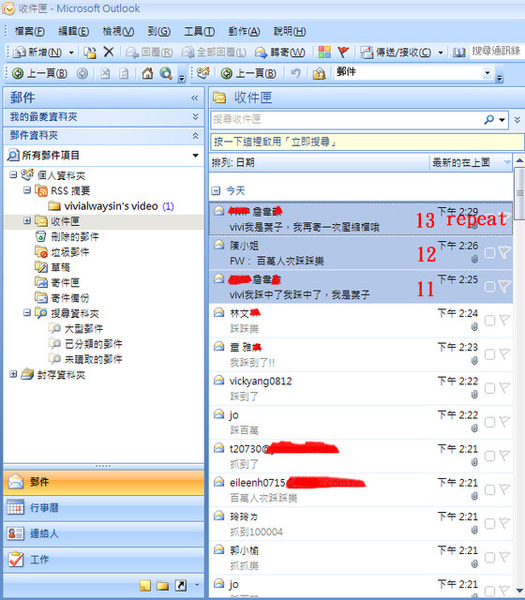Open the 說明(H) menu
The height and width of the screenshot is (600, 525).
coord(290,31)
